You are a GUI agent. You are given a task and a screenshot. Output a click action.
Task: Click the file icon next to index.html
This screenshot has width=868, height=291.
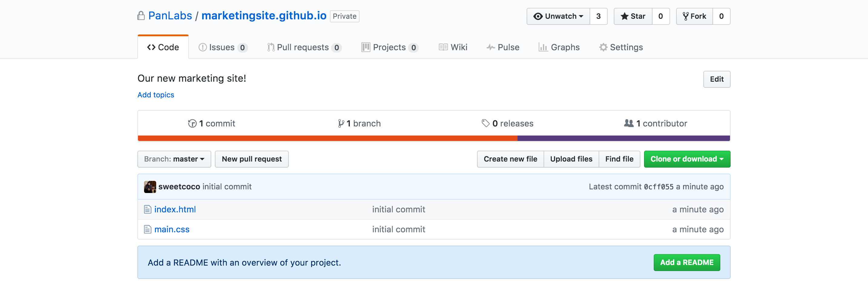[x=147, y=209]
